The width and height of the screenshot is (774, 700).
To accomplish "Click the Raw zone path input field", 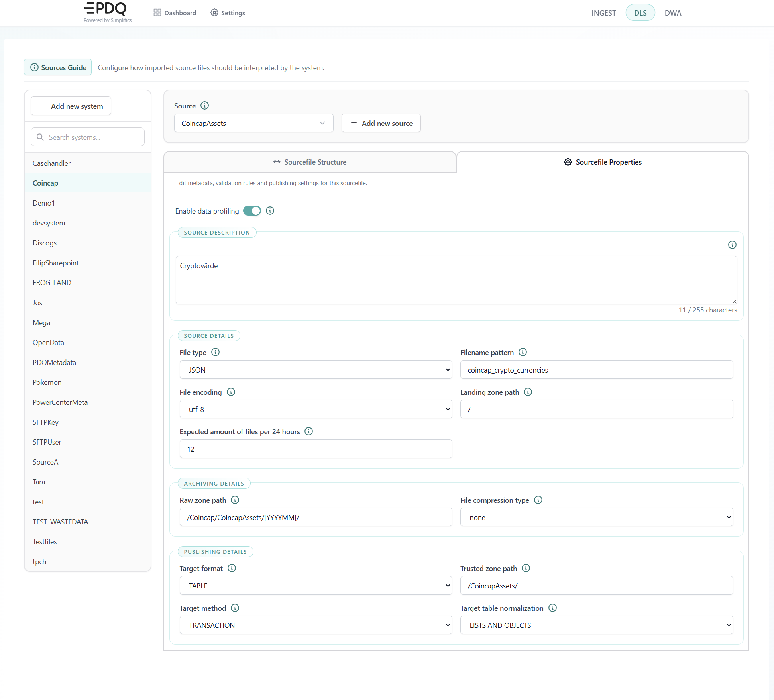I will [316, 517].
